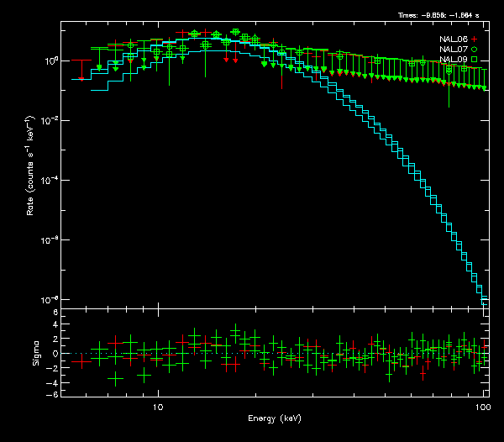Click the 10 tick label on energy axis
Image resolution: width=504 pixels, height=442 pixels.
click(x=158, y=406)
